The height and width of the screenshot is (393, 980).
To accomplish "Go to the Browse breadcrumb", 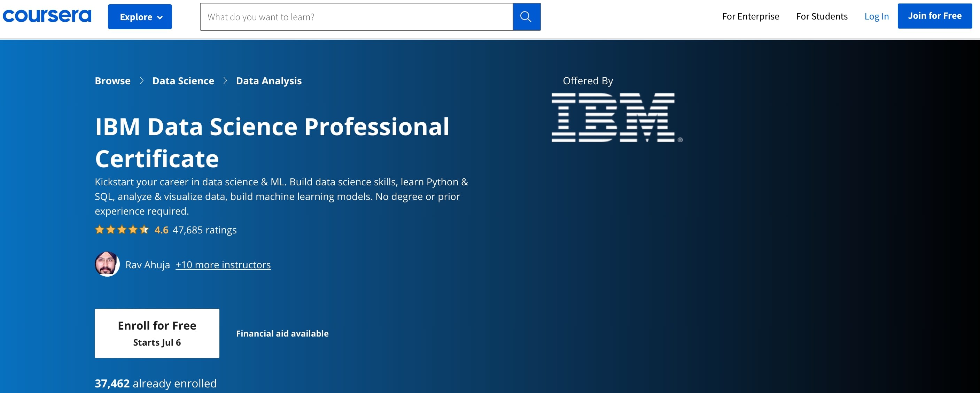I will click(x=112, y=80).
